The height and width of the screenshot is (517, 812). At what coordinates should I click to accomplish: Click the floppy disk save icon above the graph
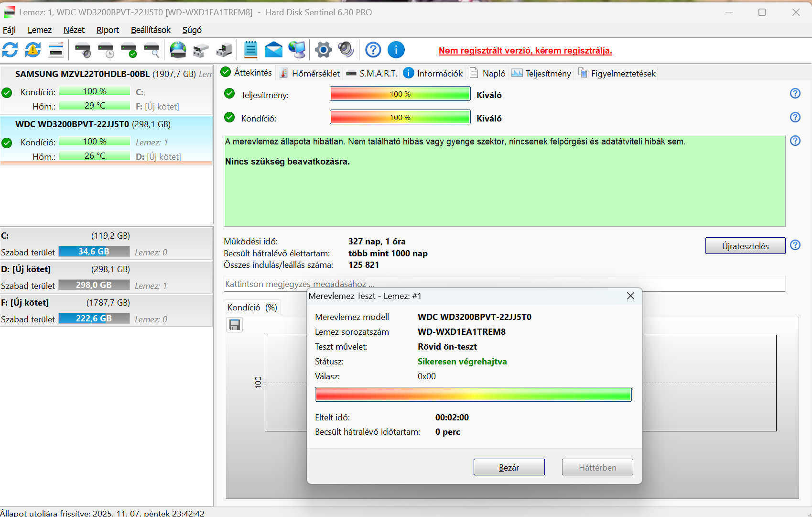pyautogui.click(x=235, y=325)
